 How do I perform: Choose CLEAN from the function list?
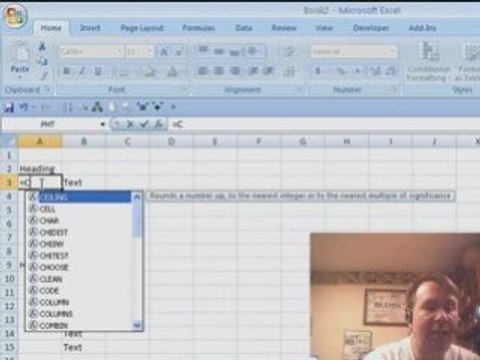(x=80, y=279)
